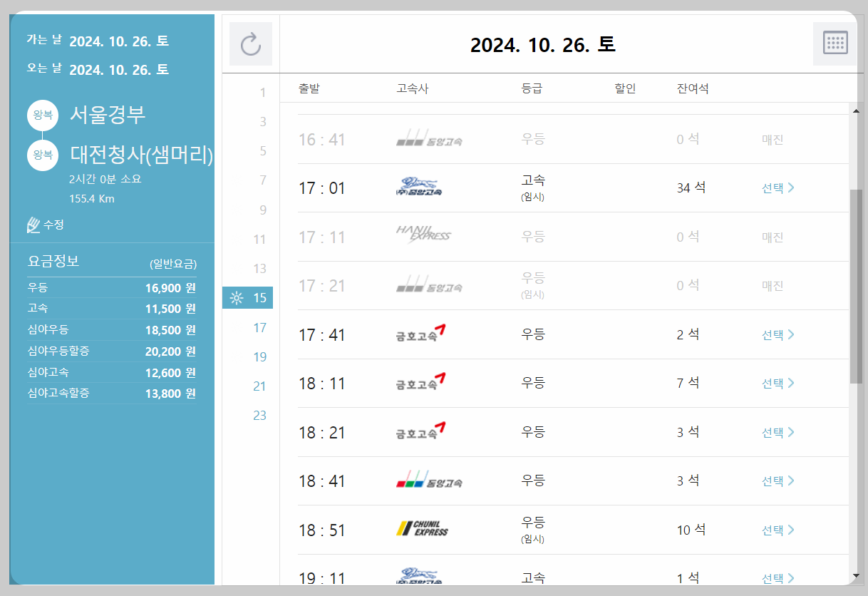Click the 왕복 circle badge beside 대전청사(샘머리)
Screen dimensions: 868x596
(43, 155)
